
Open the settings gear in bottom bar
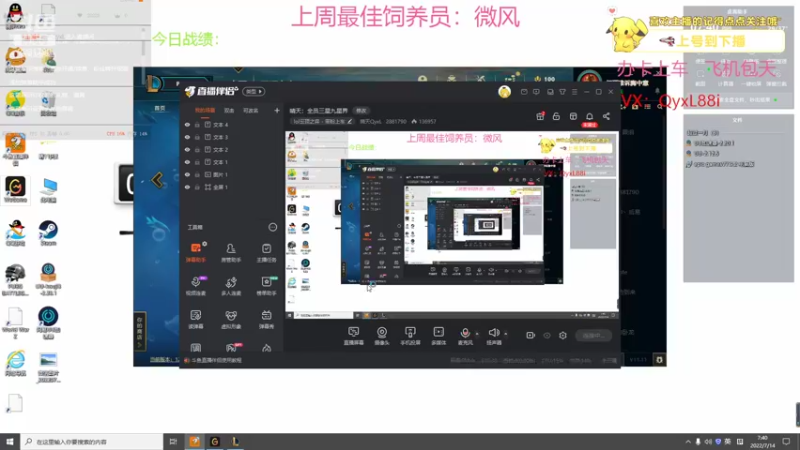563,335
